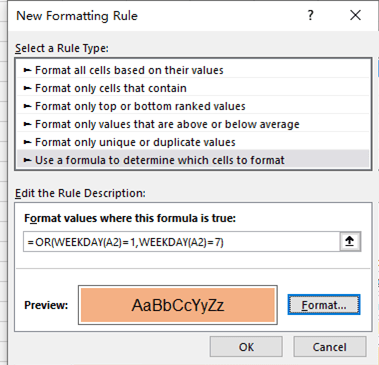Close the New Formatting Rule dialog

tap(355, 15)
